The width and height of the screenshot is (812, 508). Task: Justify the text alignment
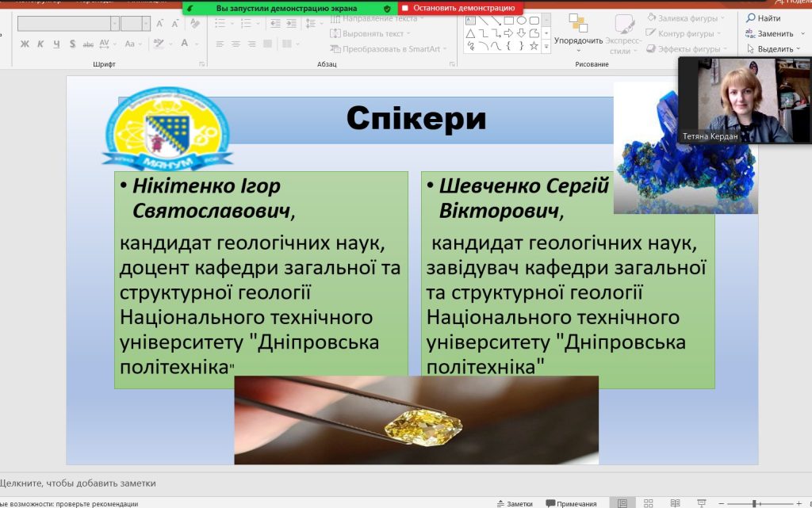(268, 44)
